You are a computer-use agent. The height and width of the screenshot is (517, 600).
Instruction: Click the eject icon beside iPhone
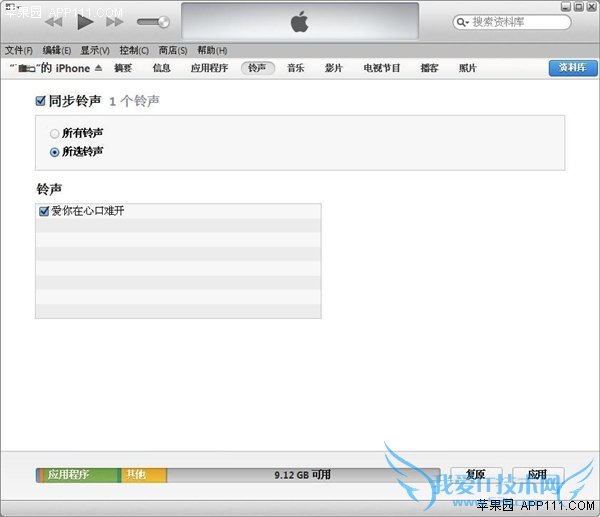click(x=98, y=69)
